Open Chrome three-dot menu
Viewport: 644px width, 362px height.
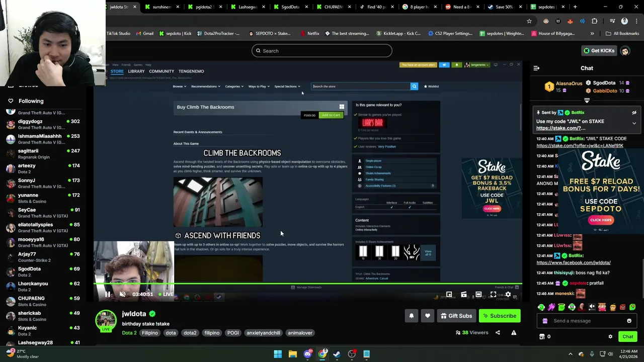(x=636, y=21)
